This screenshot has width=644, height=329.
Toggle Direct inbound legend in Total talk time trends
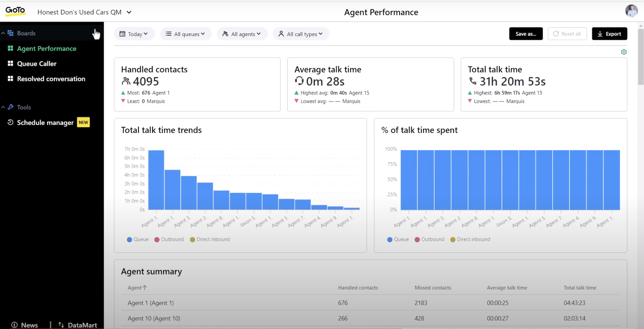(210, 239)
